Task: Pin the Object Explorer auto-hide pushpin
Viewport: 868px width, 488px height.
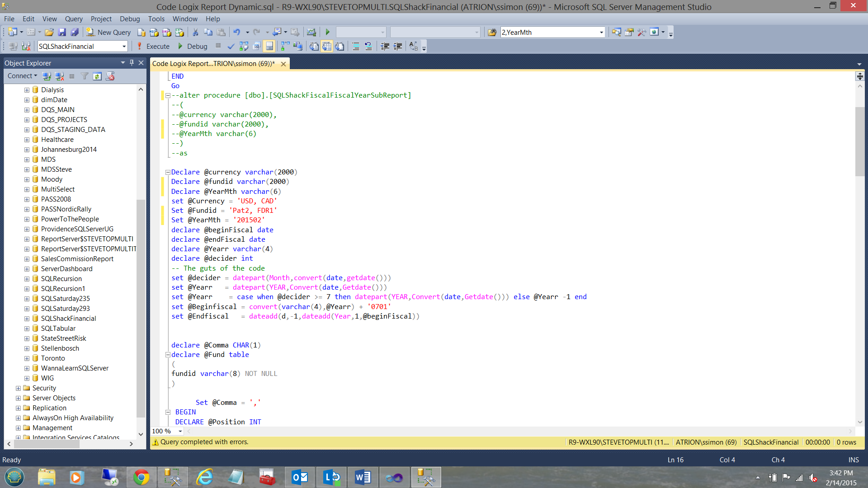Action: [132, 63]
